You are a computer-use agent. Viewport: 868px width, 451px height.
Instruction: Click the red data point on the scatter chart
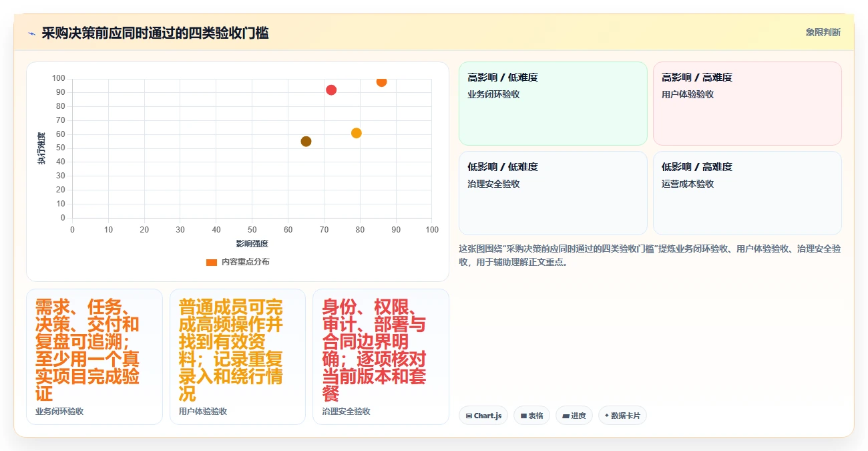click(331, 90)
